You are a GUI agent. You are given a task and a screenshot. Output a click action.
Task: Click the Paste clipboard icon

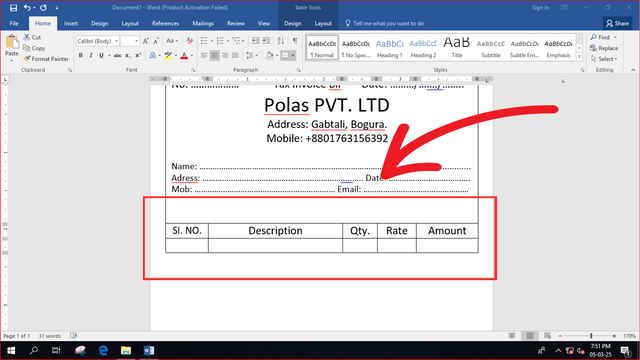(12, 41)
